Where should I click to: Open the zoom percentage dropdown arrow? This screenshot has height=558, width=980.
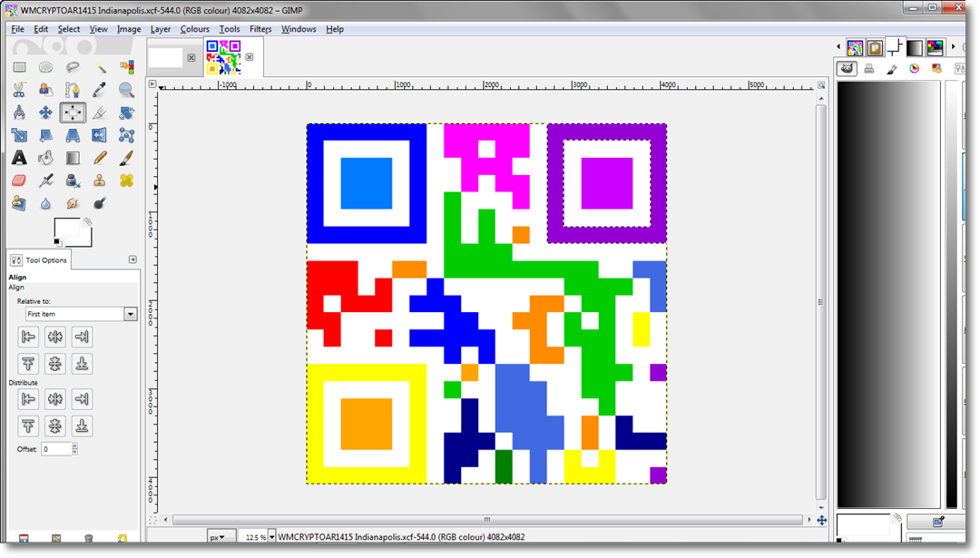tap(272, 537)
